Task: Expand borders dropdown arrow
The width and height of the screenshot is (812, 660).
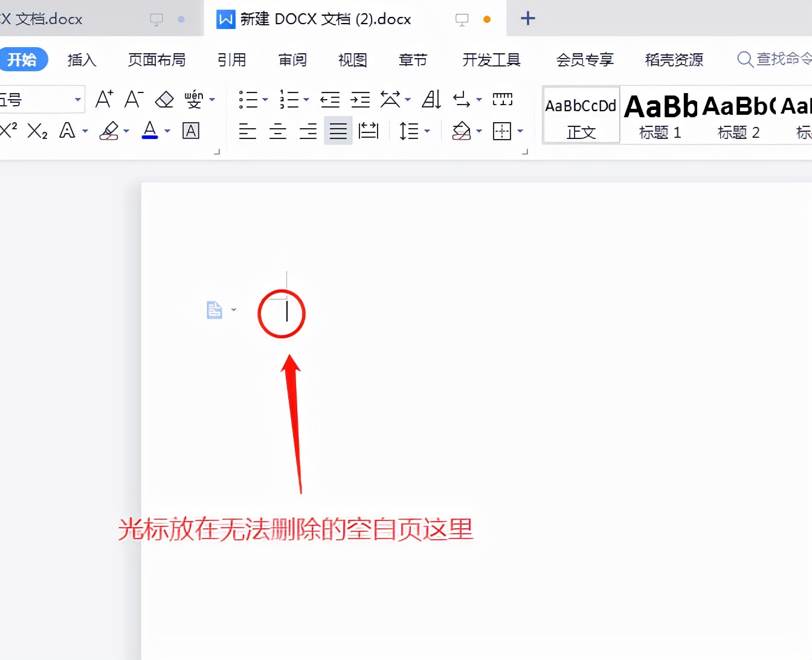Action: (x=520, y=131)
